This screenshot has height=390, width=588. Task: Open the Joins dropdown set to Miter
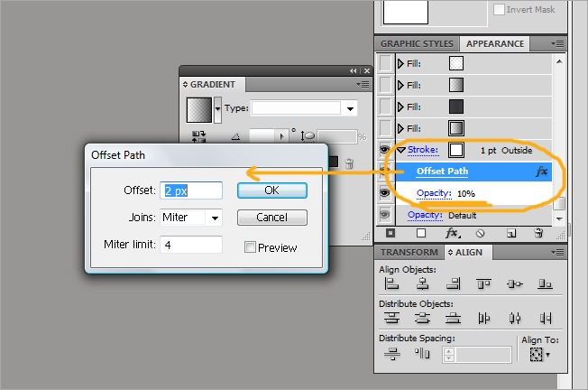[x=215, y=218]
